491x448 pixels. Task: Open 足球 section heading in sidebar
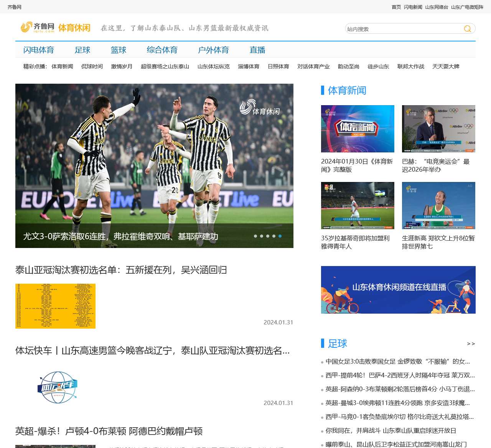click(x=338, y=344)
